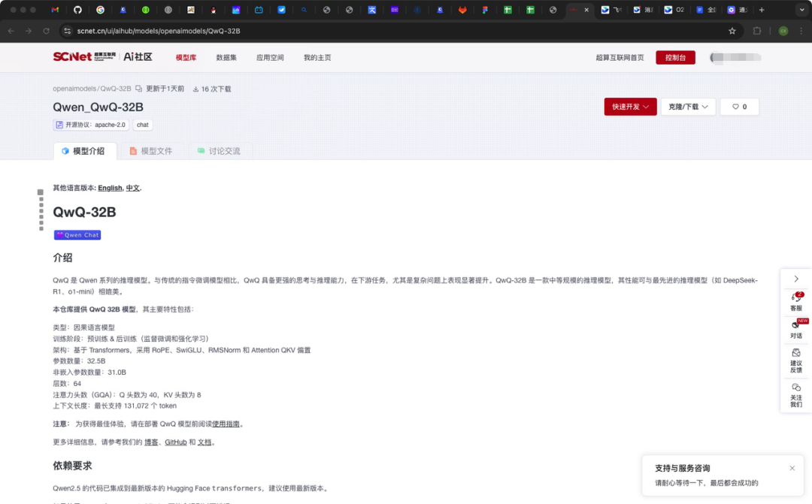Open the GitHub browser tab
Image resolution: width=812 pixels, height=504 pixels.
point(77,10)
